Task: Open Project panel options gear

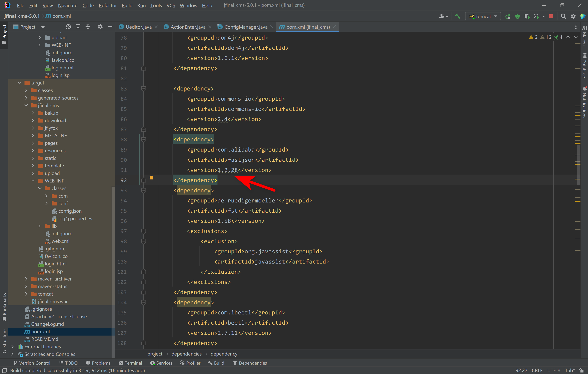Action: 100,27
